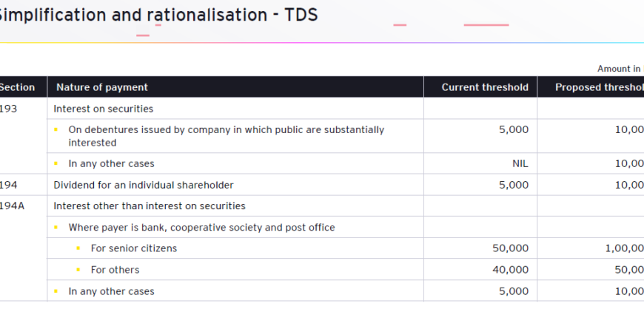This screenshot has width=644, height=309.
Task: Click the 40,000 current threshold for others
Action: point(510,270)
